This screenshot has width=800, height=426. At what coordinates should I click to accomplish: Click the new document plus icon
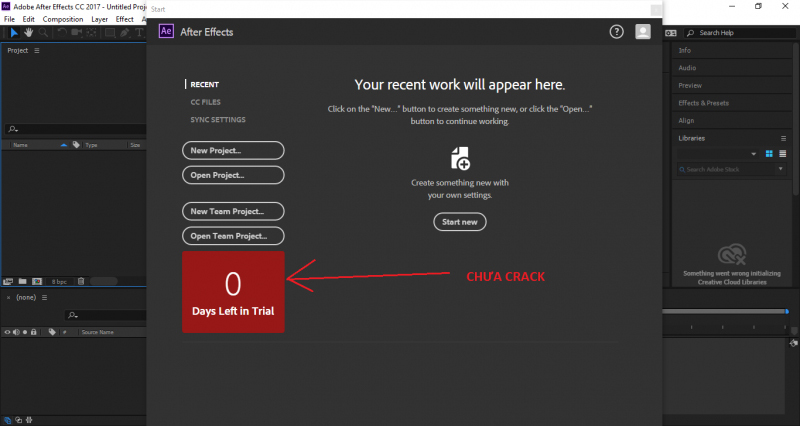click(460, 158)
